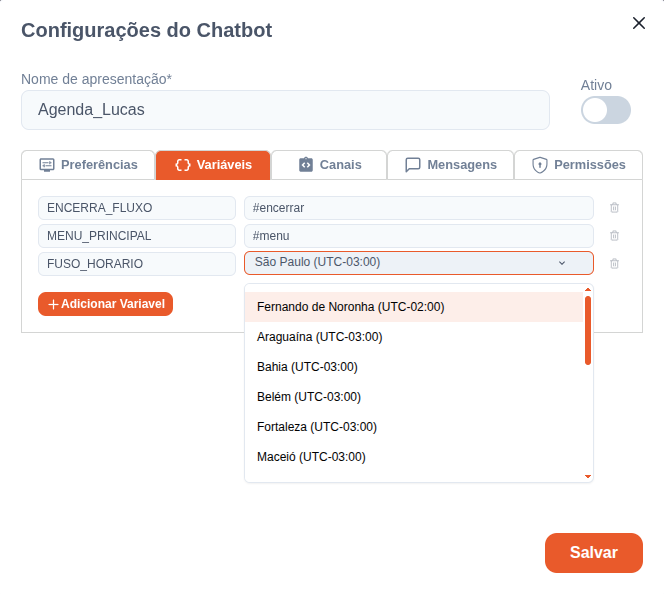Screen dimensions: 664x594
Task: Save settings with Salvar button
Action: click(x=594, y=553)
